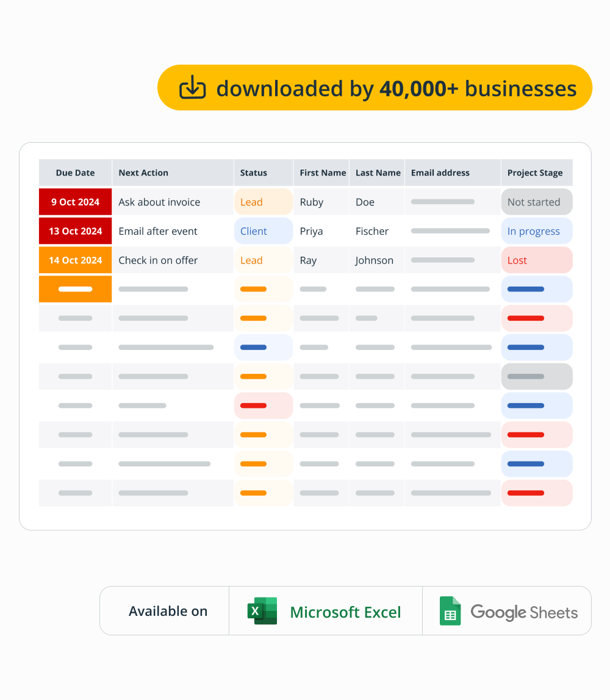Click the download icon in yellow banner

point(193,88)
